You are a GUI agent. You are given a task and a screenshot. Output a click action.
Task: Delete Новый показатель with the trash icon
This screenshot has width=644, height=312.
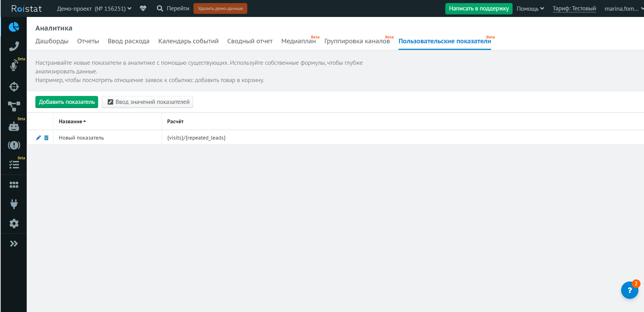pyautogui.click(x=46, y=138)
